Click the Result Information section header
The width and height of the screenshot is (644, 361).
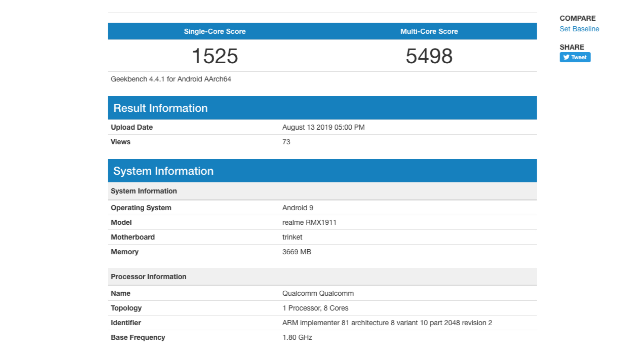160,108
